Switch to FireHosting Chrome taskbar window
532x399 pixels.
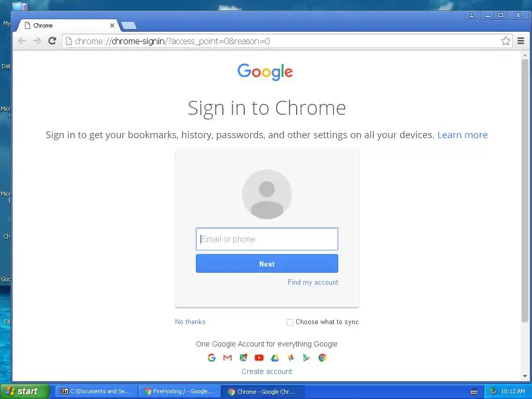(x=180, y=391)
